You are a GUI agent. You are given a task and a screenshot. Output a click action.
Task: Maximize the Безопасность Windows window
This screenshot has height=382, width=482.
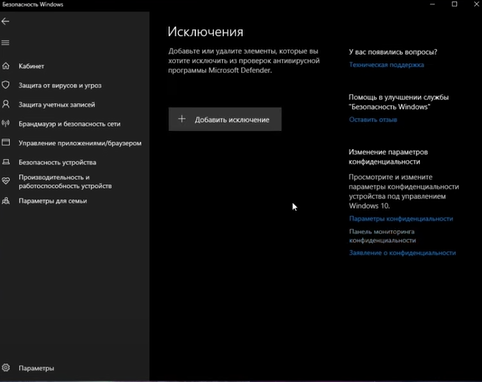[x=454, y=4]
